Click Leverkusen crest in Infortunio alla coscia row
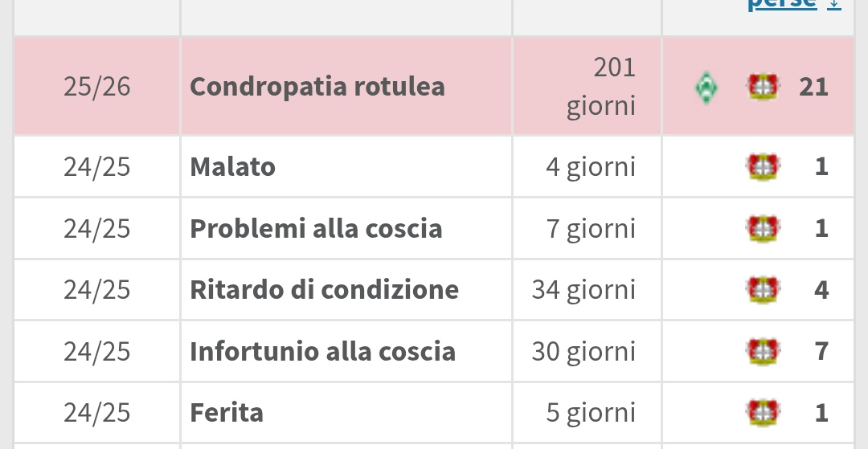868x449 pixels. [x=763, y=351]
